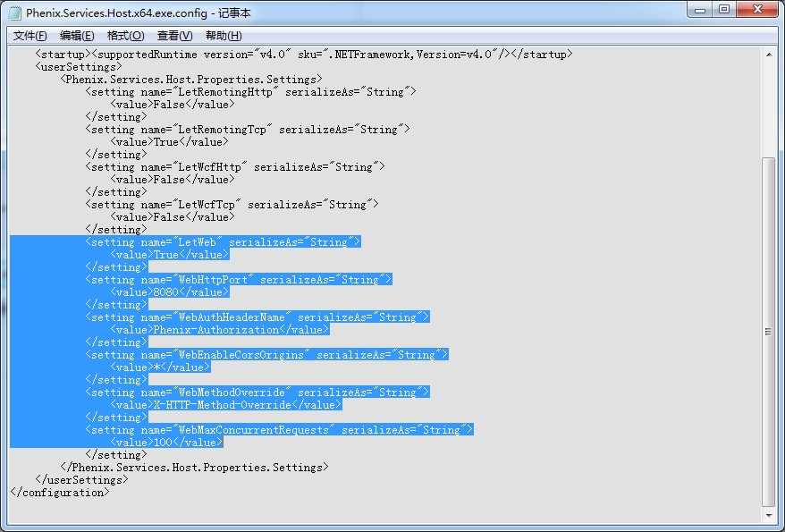Open the 格式(O) menu

tap(126, 36)
